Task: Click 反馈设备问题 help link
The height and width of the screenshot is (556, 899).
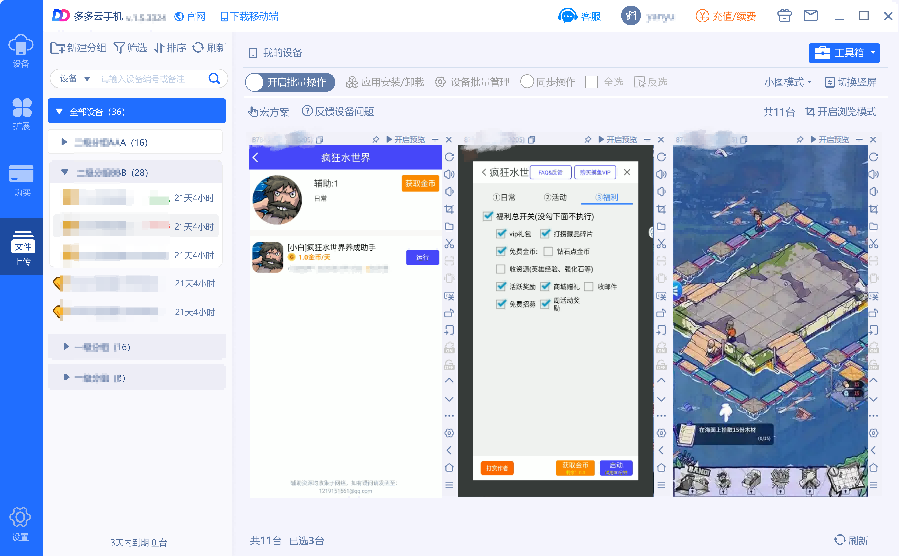Action: click(x=338, y=111)
